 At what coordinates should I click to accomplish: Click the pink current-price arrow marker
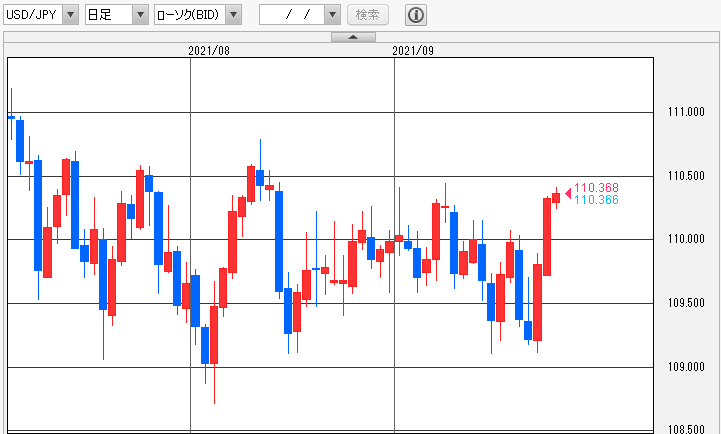(x=568, y=193)
